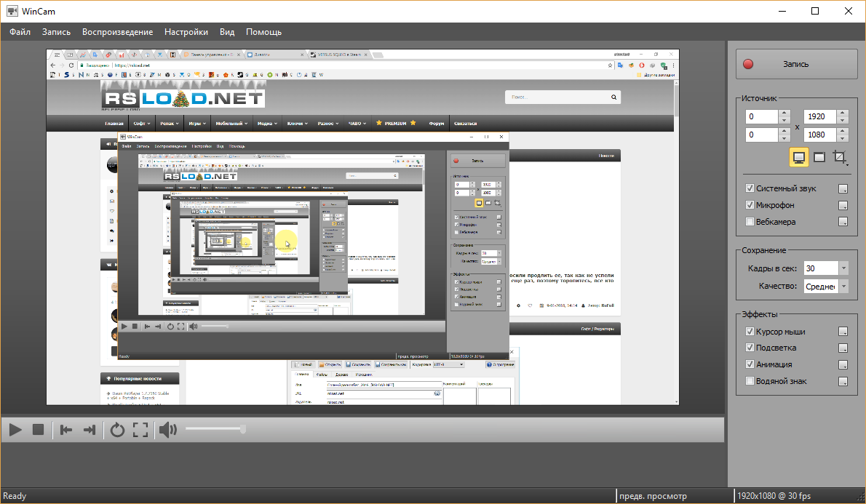
Task: Click the Play button in playback bar
Action: (x=15, y=430)
